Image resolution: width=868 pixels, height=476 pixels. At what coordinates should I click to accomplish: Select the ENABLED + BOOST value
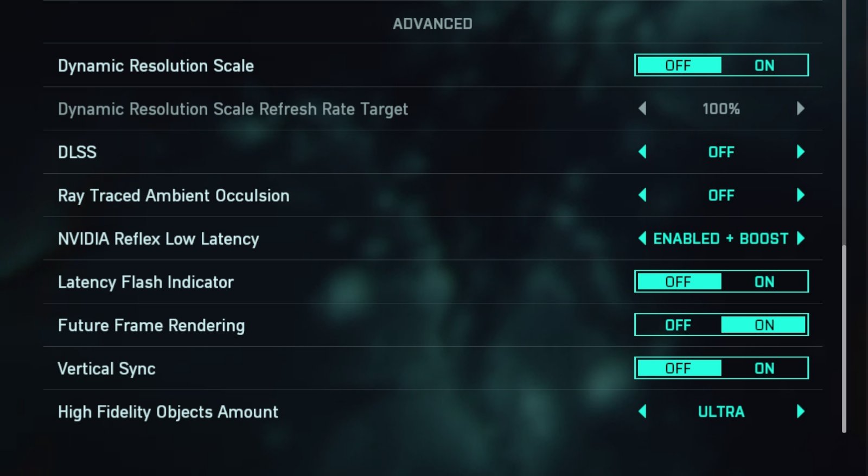[721, 239]
